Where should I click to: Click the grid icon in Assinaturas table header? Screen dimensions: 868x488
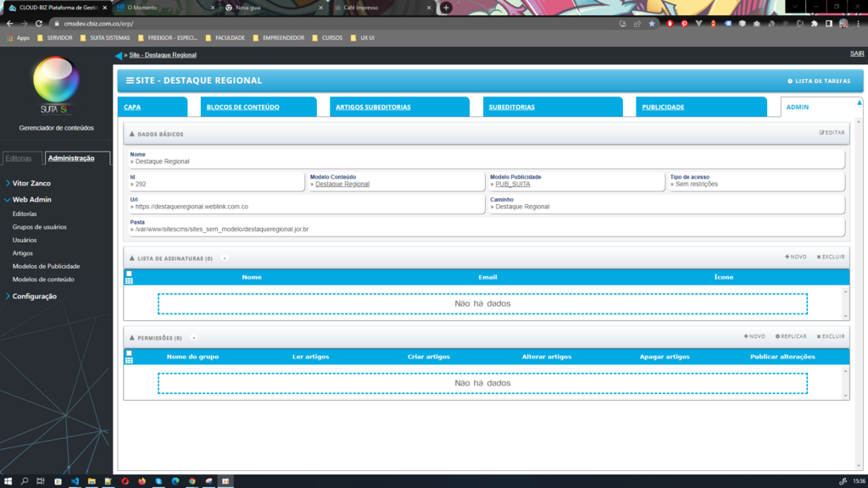pos(129,281)
